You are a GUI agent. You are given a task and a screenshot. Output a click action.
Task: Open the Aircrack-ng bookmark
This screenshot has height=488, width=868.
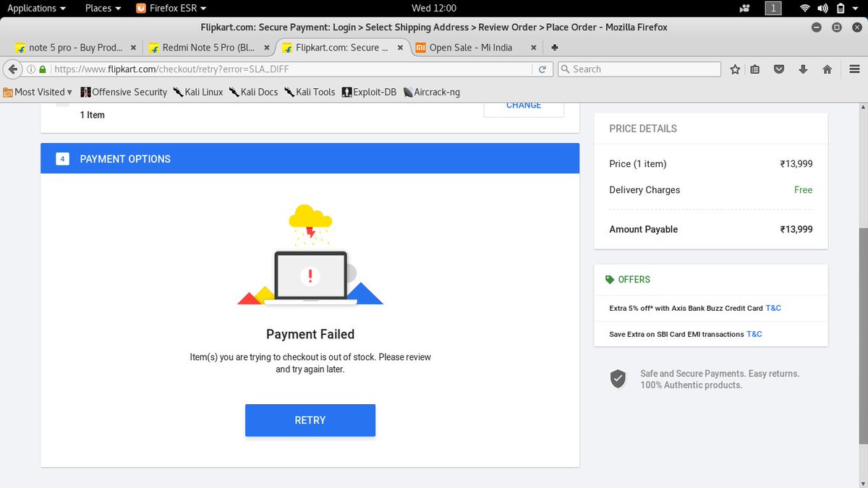tap(432, 92)
